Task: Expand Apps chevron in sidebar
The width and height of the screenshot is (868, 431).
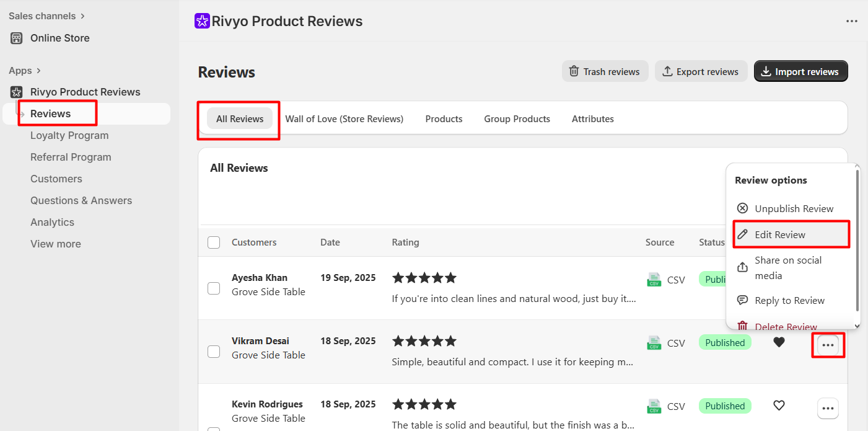Action: point(38,71)
